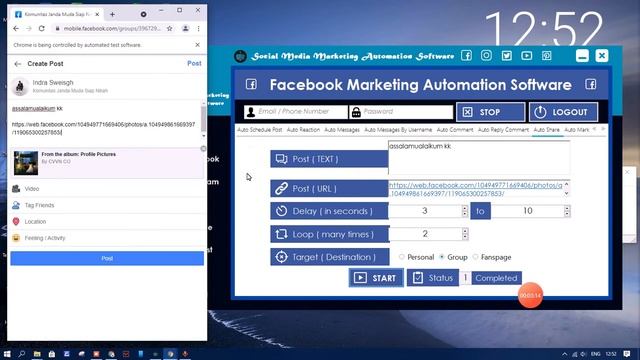Reload the page in Chrome
Screen dimensions: 640x360
coord(42,29)
